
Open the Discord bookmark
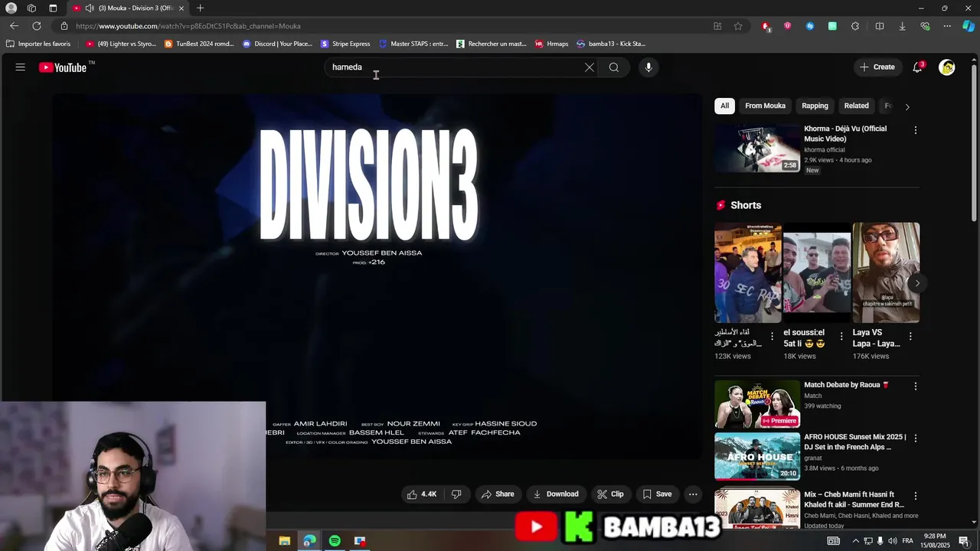277,44
